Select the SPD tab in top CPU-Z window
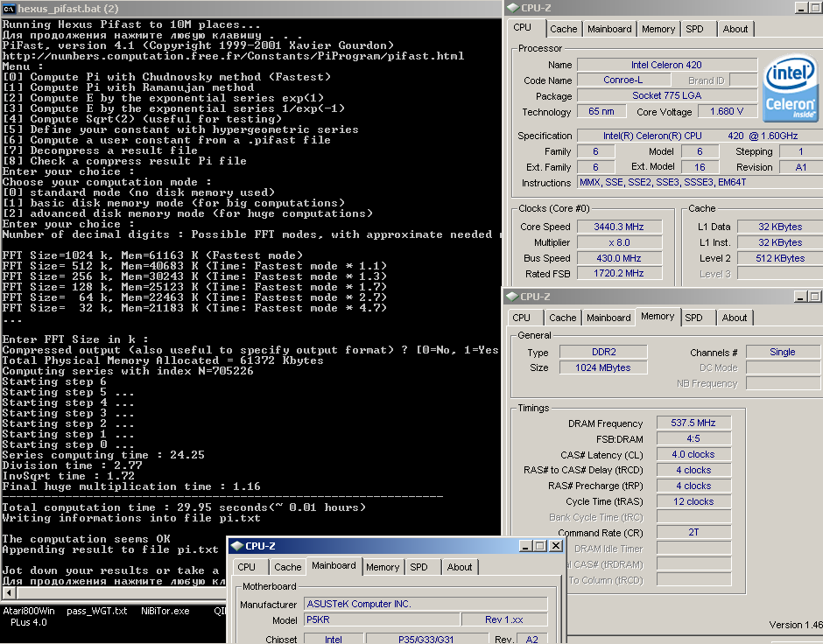Viewport: 823px width, 644px height. [694, 30]
